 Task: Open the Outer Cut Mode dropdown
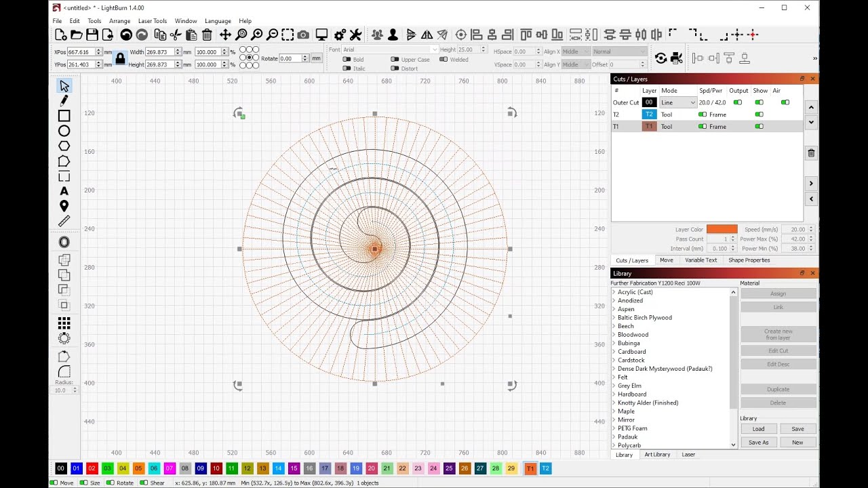(678, 102)
